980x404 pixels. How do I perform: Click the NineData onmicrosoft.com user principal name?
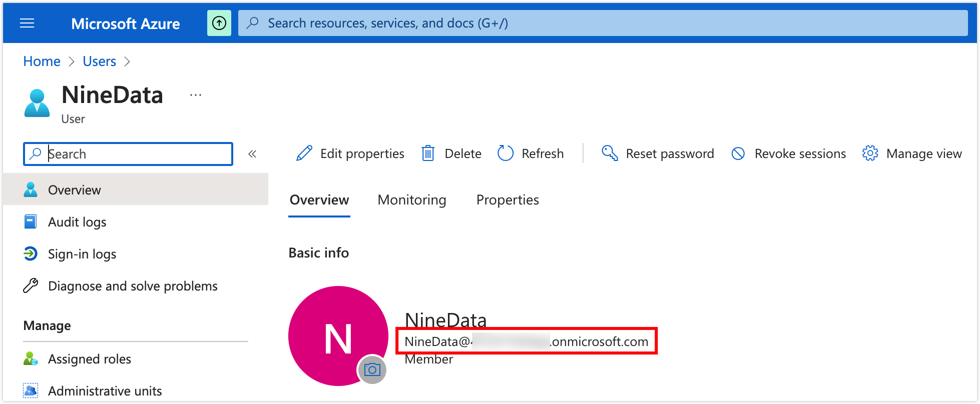coord(527,341)
